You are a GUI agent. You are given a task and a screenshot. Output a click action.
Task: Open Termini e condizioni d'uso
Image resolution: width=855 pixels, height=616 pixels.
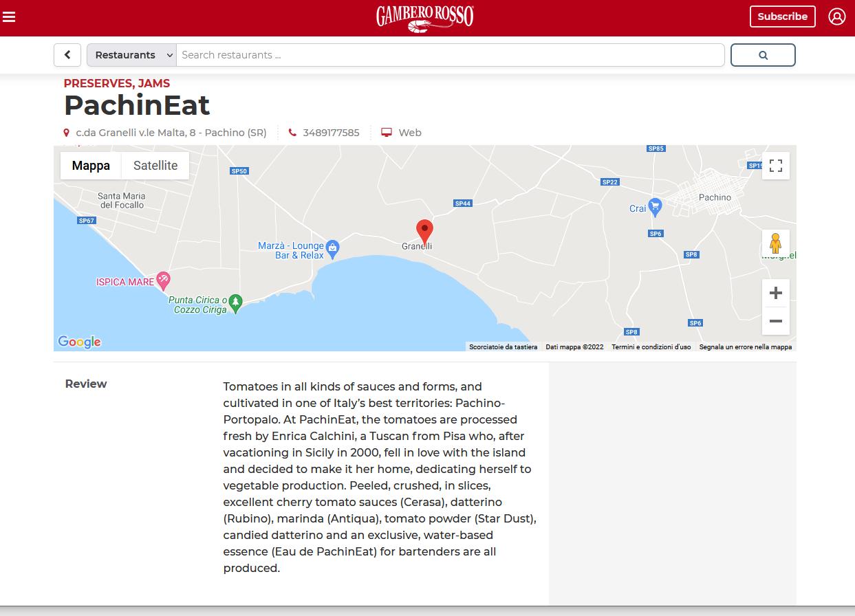pyautogui.click(x=651, y=347)
